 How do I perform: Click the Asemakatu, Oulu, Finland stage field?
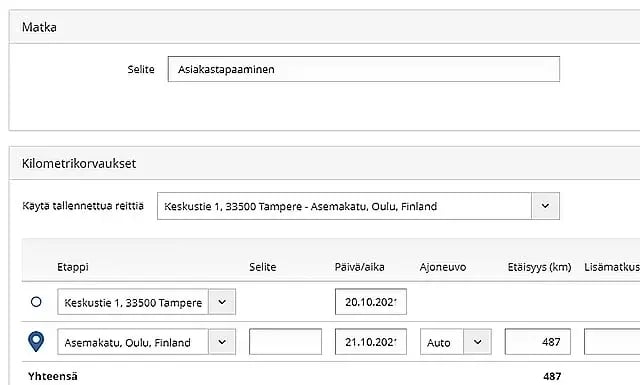pyautogui.click(x=133, y=341)
